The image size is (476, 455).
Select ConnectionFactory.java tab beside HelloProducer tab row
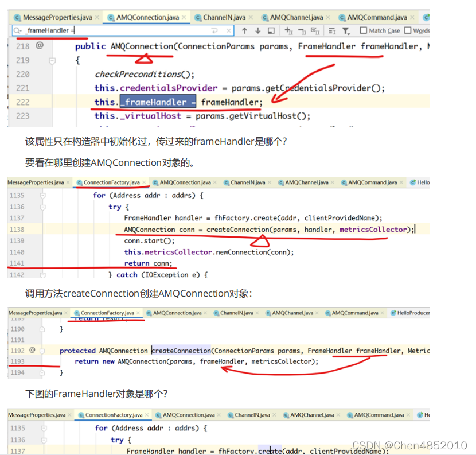(107, 313)
